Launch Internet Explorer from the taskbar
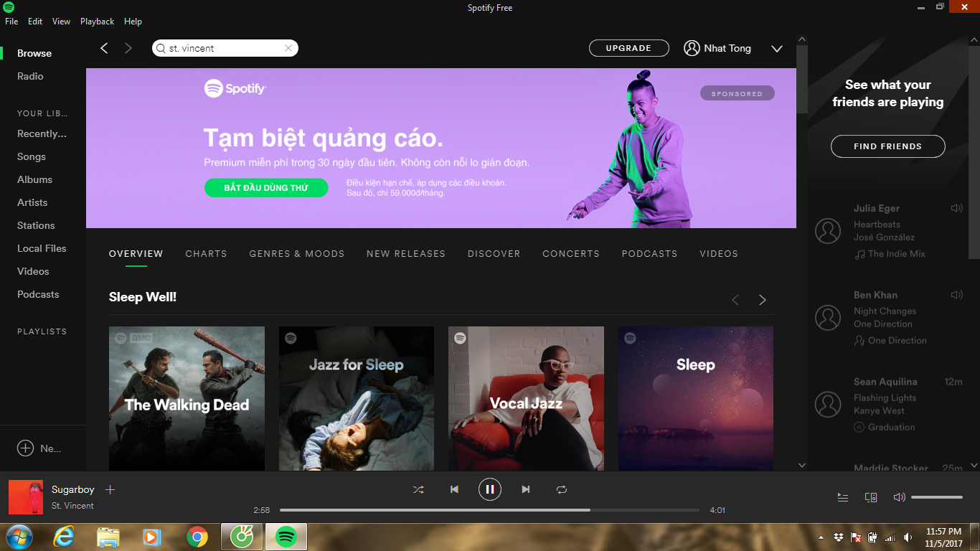The width and height of the screenshot is (980, 551). [x=65, y=537]
